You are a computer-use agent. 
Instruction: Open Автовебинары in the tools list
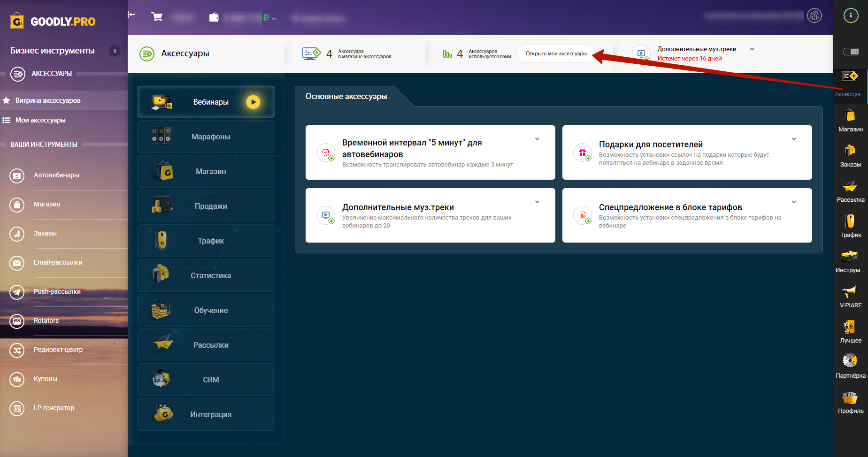coord(56,175)
